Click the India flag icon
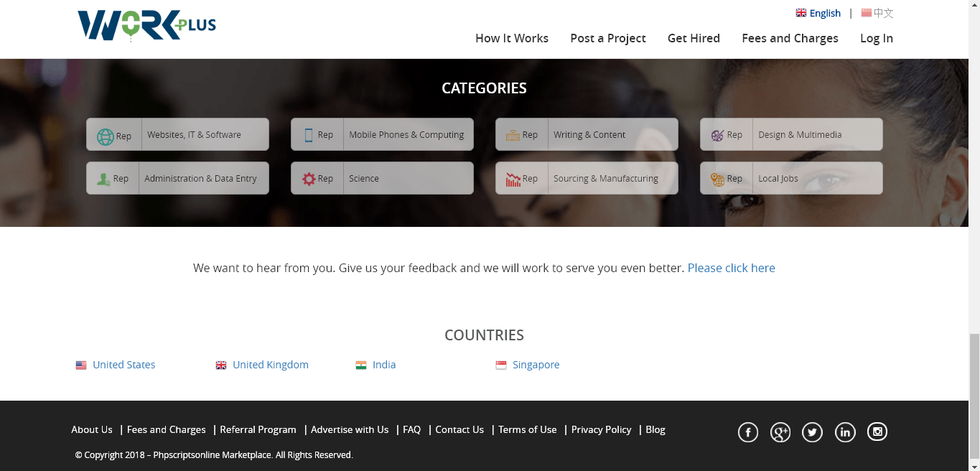 point(361,365)
